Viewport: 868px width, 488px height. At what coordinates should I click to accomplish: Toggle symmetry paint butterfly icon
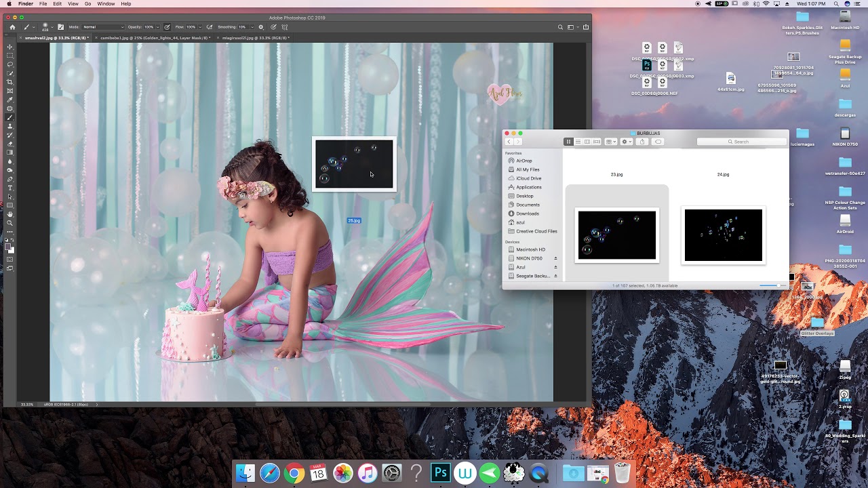tap(284, 27)
